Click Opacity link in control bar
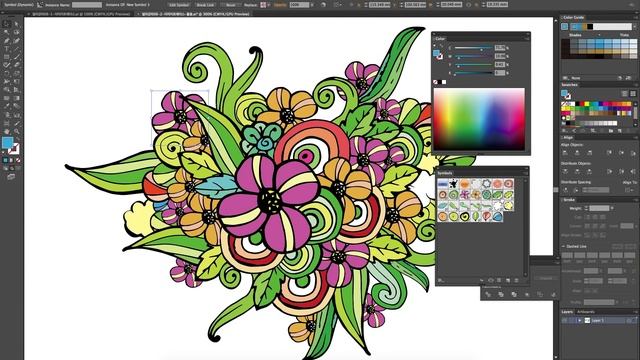Viewport: 640px width, 360px height. (x=280, y=5)
